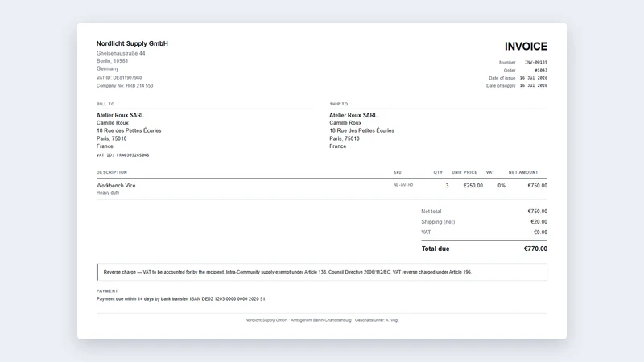The width and height of the screenshot is (644, 362).
Task: Select the Bill To street '18 Rue des Petites Écuries'
Action: tap(129, 130)
